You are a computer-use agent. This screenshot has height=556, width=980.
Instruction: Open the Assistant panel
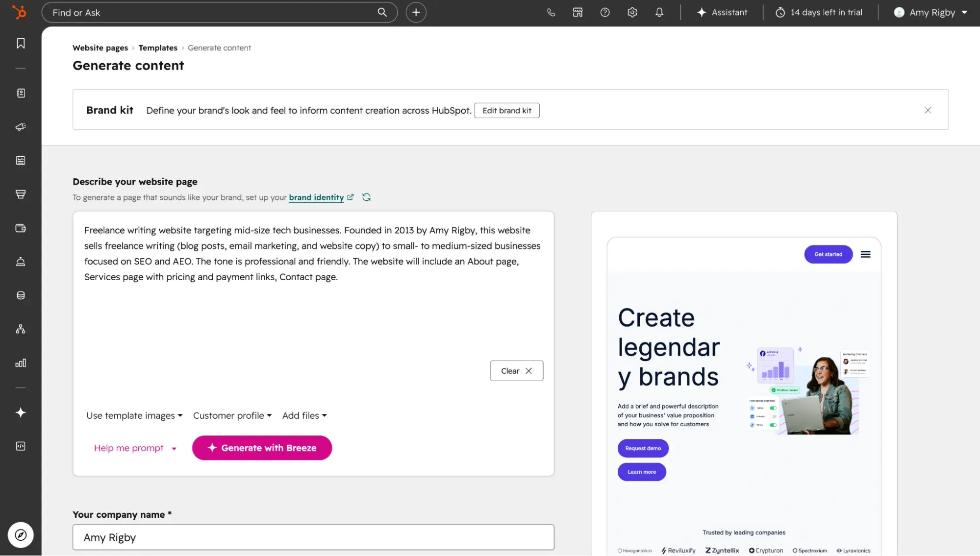pos(722,13)
